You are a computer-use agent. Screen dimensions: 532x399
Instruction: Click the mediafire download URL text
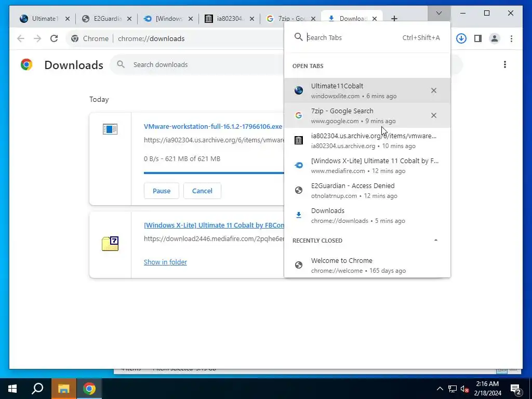pyautogui.click(x=214, y=239)
